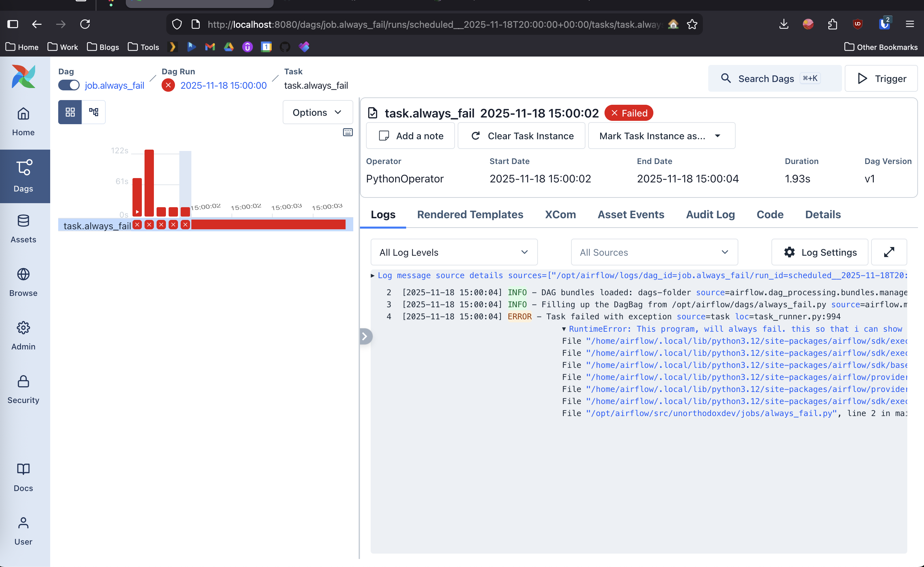Open the All Log Levels dropdown
This screenshot has width=924, height=567.
click(454, 252)
